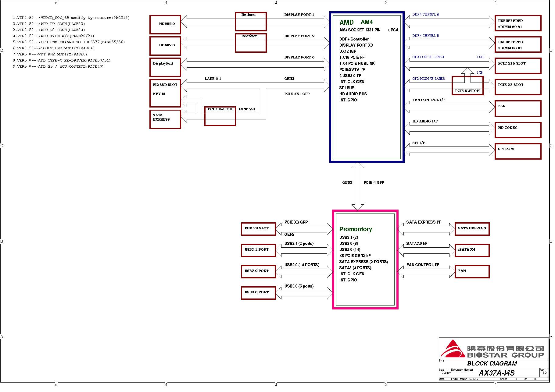This screenshot has width=555, height=392.
Task: Click the iSATA X4 block
Action: pyautogui.click(x=472, y=250)
